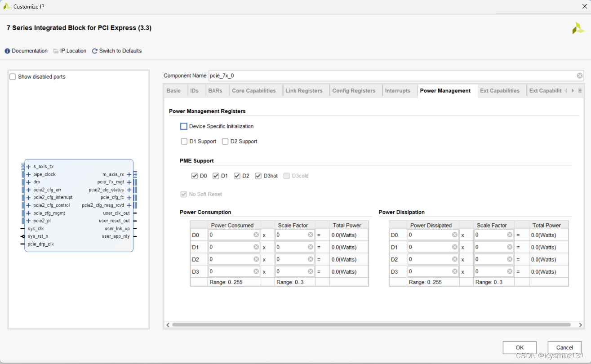Click the OK button

(x=520, y=347)
